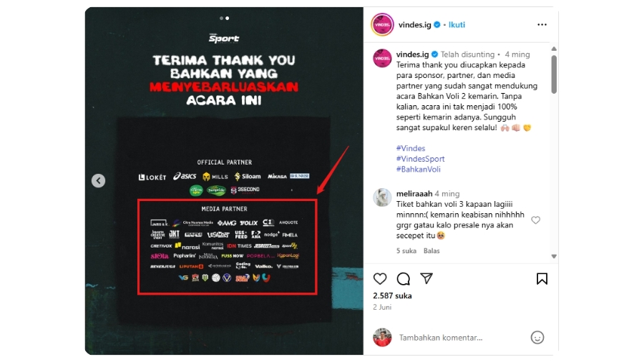Viewport: 644px width, 362px height.
Task: Open three-dot more options menu
Action: pyautogui.click(x=542, y=24)
